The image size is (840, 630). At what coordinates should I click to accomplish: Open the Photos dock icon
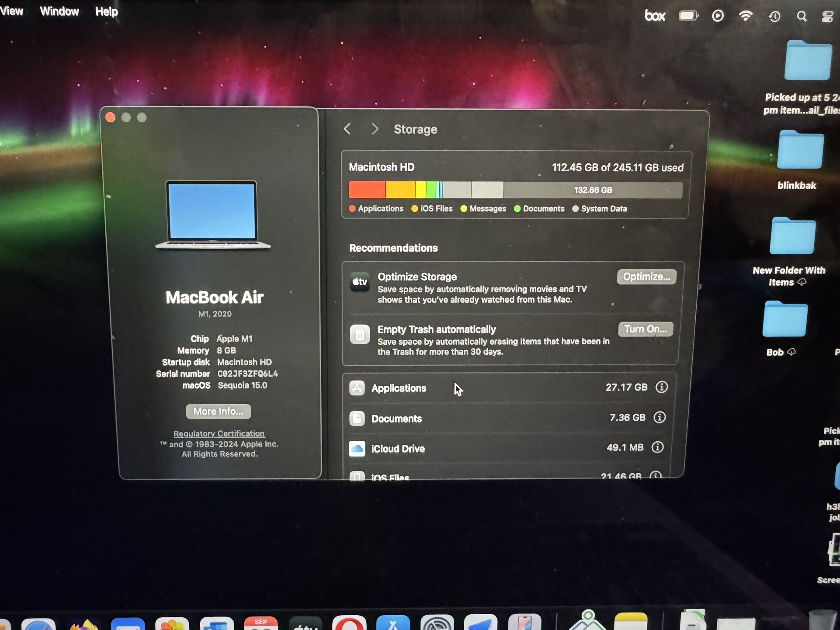[172, 623]
